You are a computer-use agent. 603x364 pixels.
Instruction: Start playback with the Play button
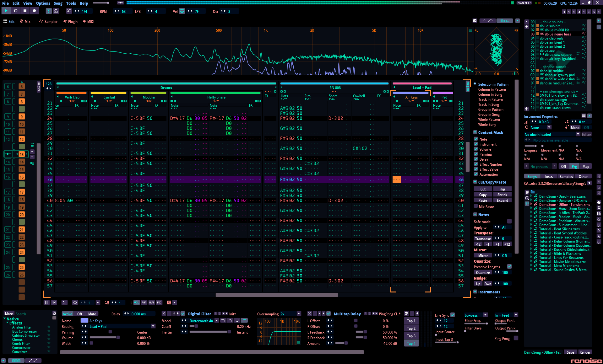6,11
